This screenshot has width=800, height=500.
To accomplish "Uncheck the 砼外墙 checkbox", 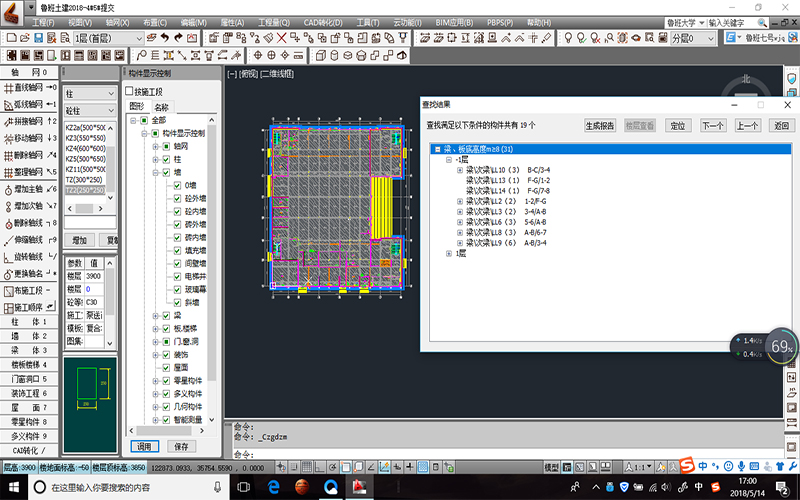I will (177, 198).
